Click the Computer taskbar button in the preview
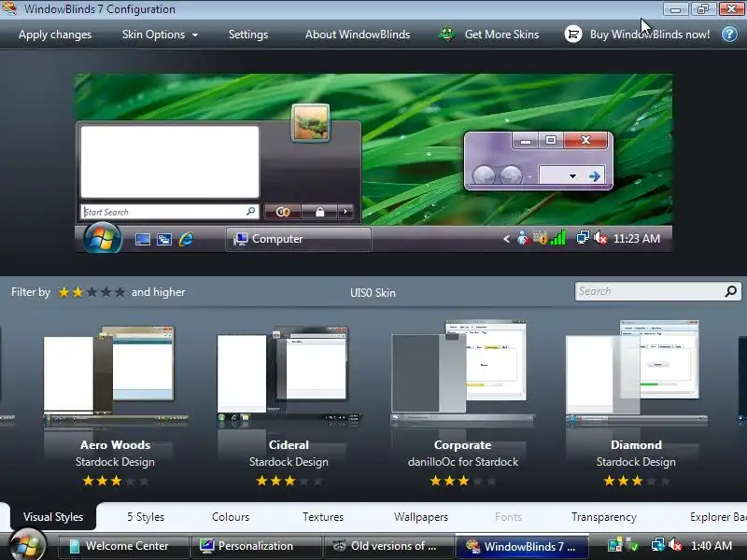This screenshot has width=747, height=560. coord(298,239)
